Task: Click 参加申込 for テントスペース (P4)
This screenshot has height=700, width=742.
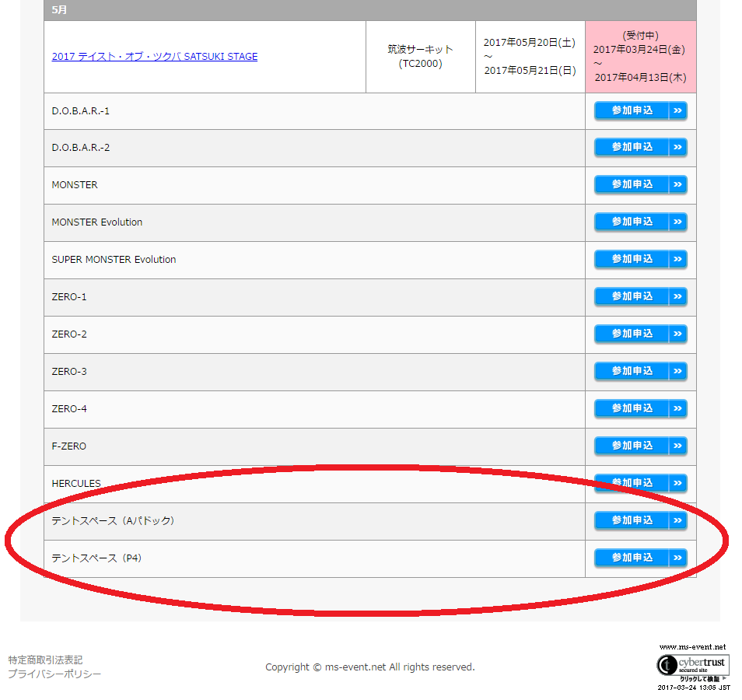Action: [x=640, y=558]
